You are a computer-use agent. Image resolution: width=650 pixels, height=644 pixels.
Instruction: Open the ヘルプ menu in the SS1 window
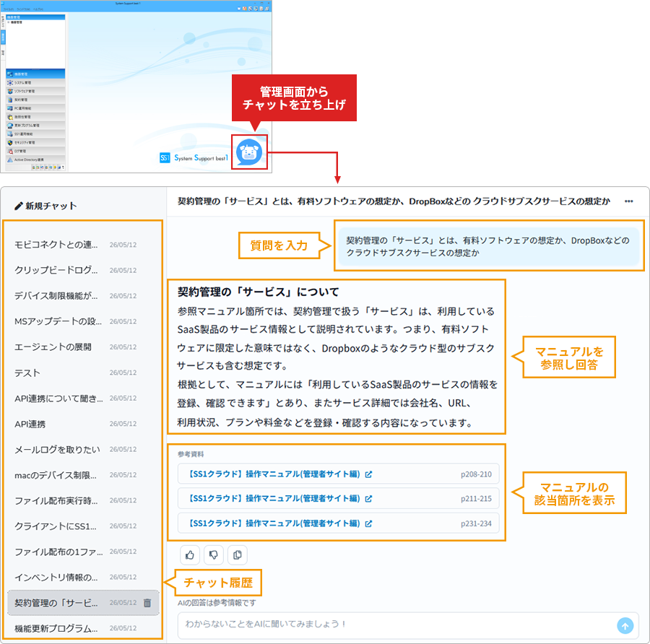pyautogui.click(x=38, y=9)
